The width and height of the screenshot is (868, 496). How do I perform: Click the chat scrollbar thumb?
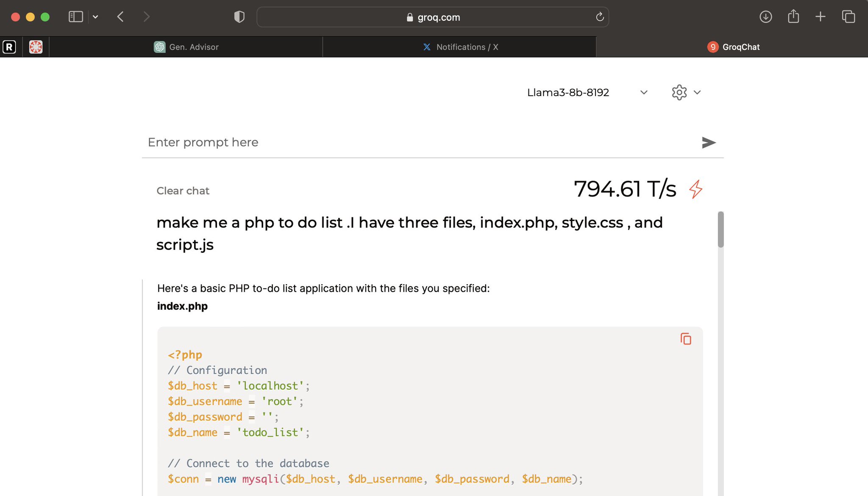[x=721, y=229]
